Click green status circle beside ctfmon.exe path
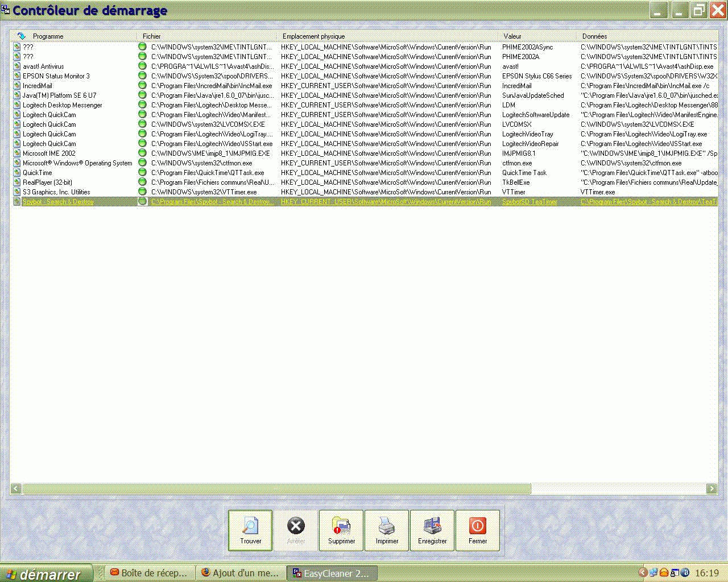The width and height of the screenshot is (728, 582). [x=142, y=163]
